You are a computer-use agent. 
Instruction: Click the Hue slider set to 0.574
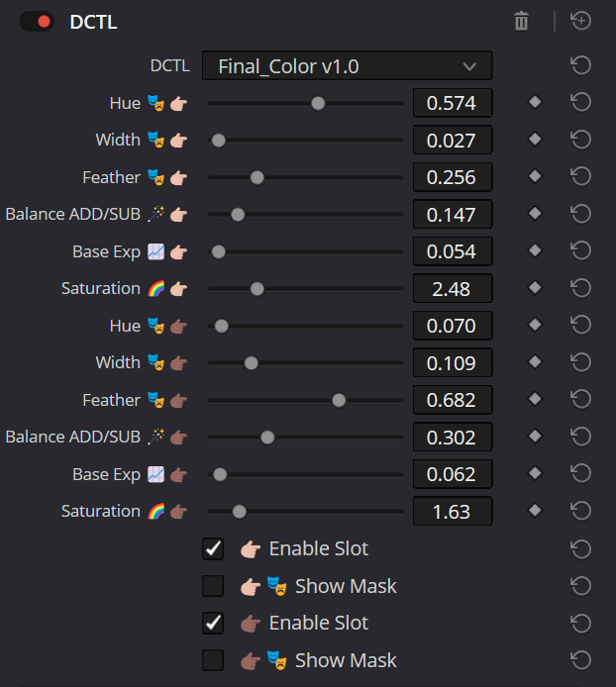(x=318, y=103)
